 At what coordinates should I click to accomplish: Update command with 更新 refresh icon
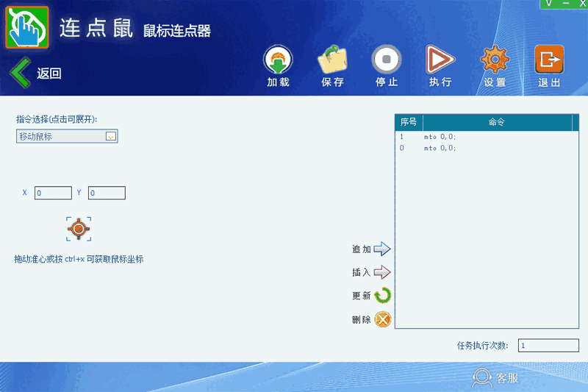(382, 296)
